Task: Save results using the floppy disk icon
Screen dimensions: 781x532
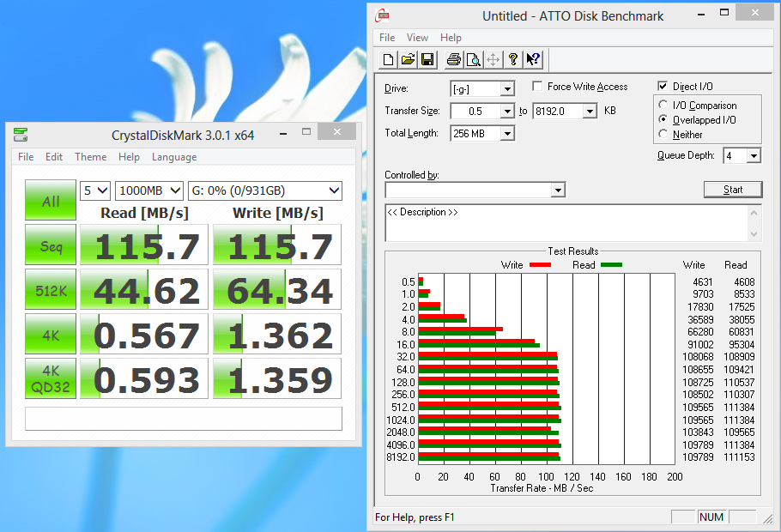Action: click(427, 60)
